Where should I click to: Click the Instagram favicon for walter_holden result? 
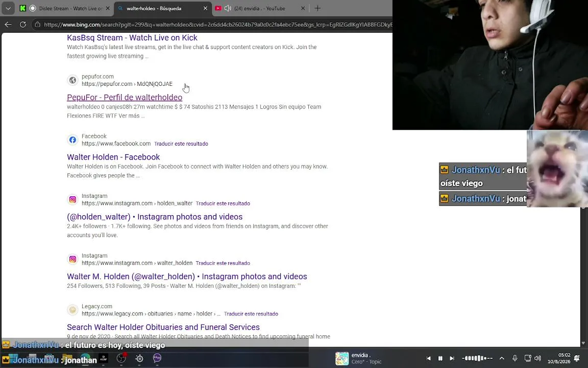[73, 259]
